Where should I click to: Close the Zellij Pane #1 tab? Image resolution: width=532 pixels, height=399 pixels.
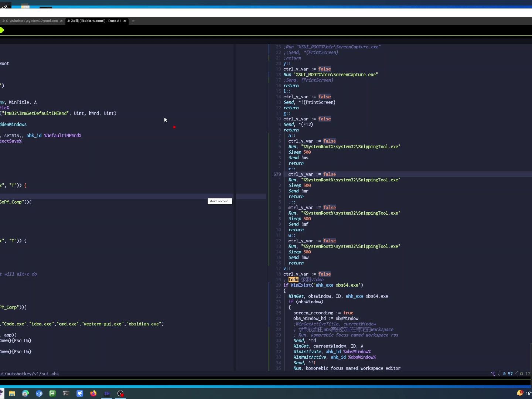(125, 21)
